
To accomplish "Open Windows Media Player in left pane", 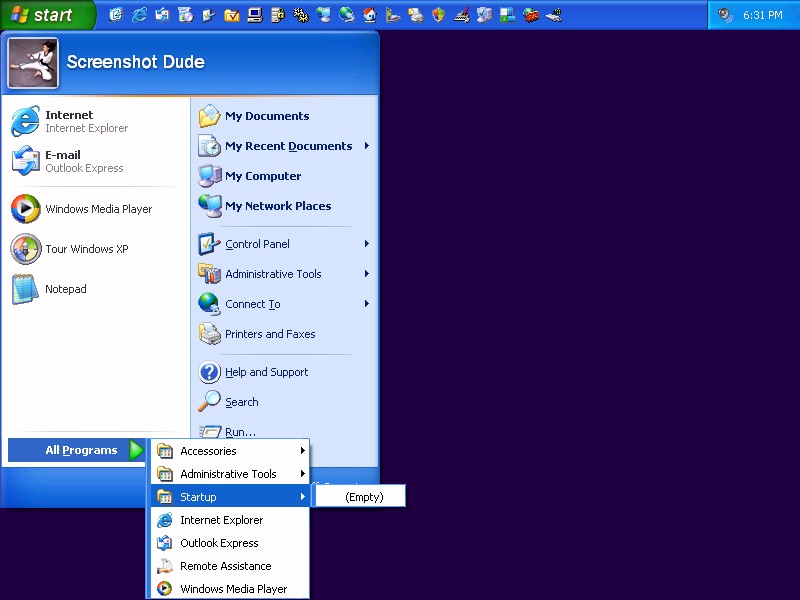I will tap(98, 209).
